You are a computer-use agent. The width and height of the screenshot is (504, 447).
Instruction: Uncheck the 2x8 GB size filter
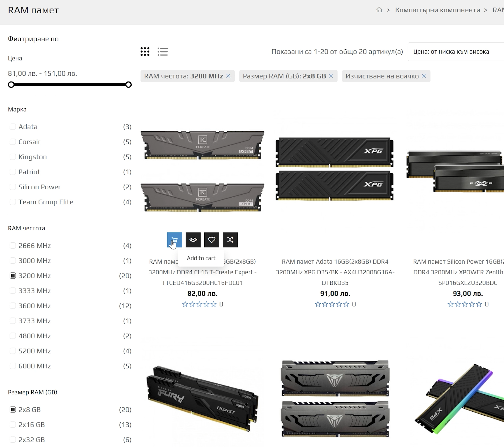pos(13,409)
